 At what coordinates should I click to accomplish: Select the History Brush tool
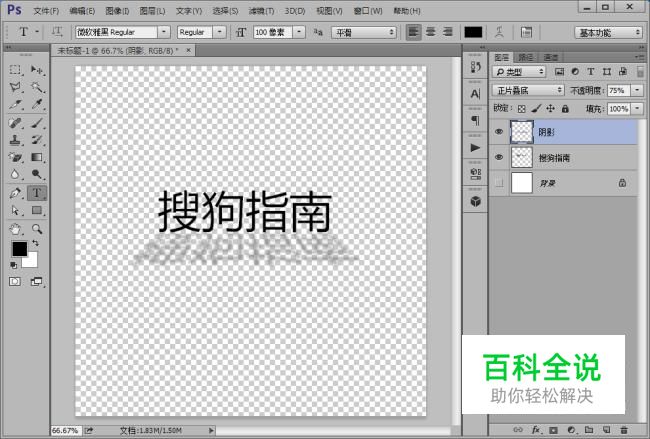(37, 140)
